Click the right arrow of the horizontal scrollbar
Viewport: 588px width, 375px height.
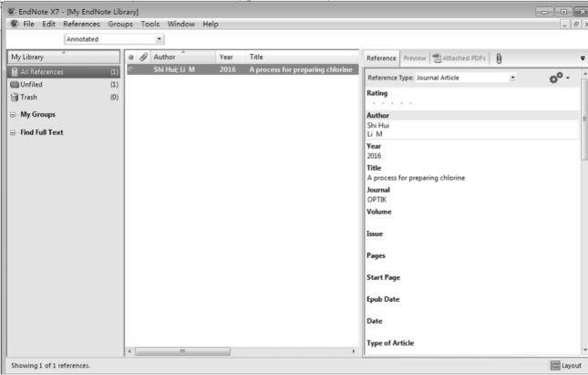point(353,351)
